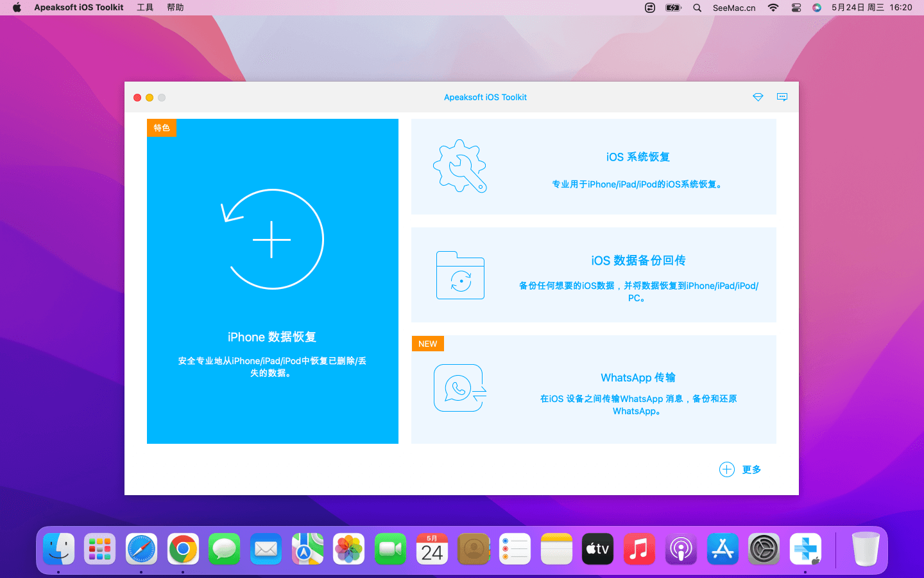The width and height of the screenshot is (924, 578).
Task: Click the WhatsApp transfer icon
Action: click(459, 388)
